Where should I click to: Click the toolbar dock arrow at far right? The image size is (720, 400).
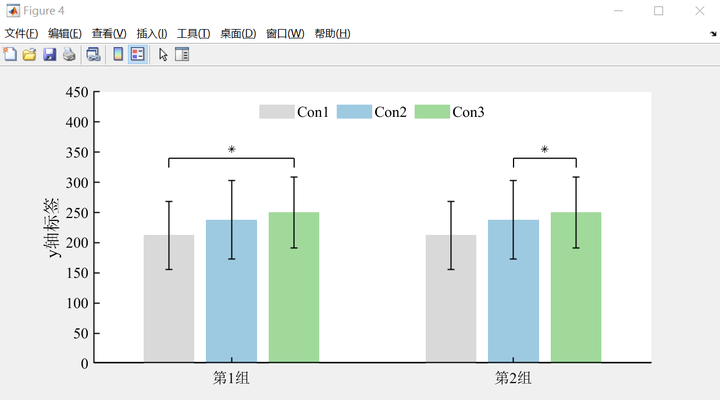click(713, 34)
